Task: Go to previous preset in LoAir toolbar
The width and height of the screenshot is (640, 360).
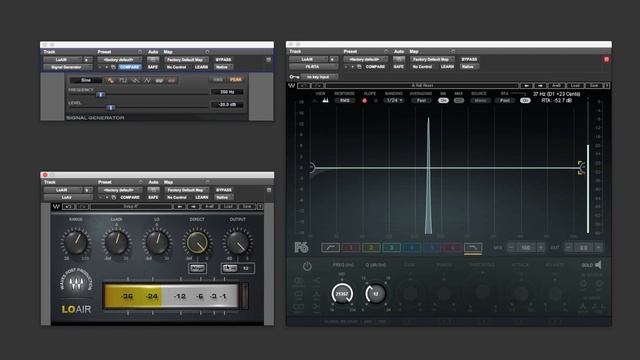Action: pos(179,207)
